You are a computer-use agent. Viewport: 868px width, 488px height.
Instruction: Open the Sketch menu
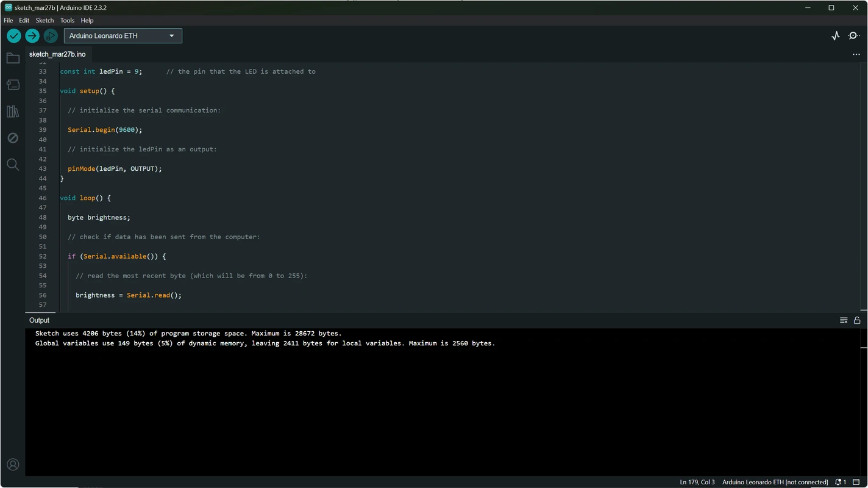pos(44,20)
